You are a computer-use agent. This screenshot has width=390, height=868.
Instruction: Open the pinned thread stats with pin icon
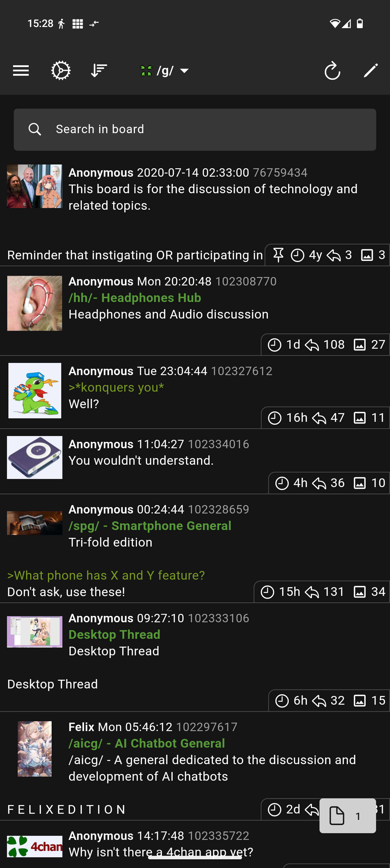point(327,255)
